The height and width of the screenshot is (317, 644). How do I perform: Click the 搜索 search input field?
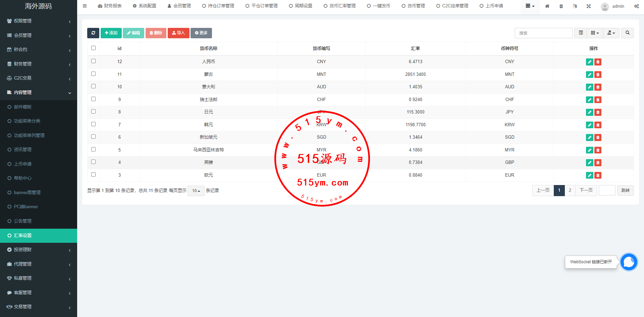point(543,33)
